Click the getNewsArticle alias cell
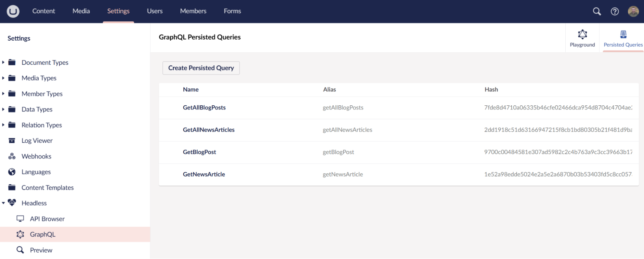644x259 pixels. point(343,174)
